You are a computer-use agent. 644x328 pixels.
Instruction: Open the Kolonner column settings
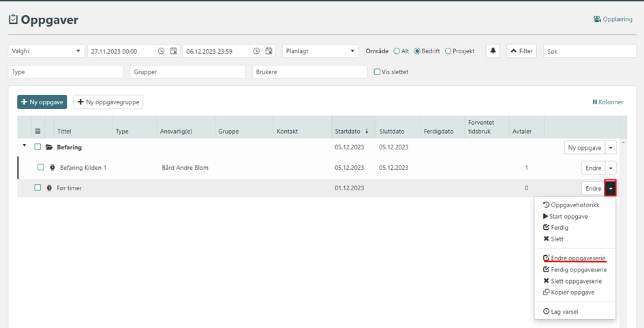click(x=608, y=102)
